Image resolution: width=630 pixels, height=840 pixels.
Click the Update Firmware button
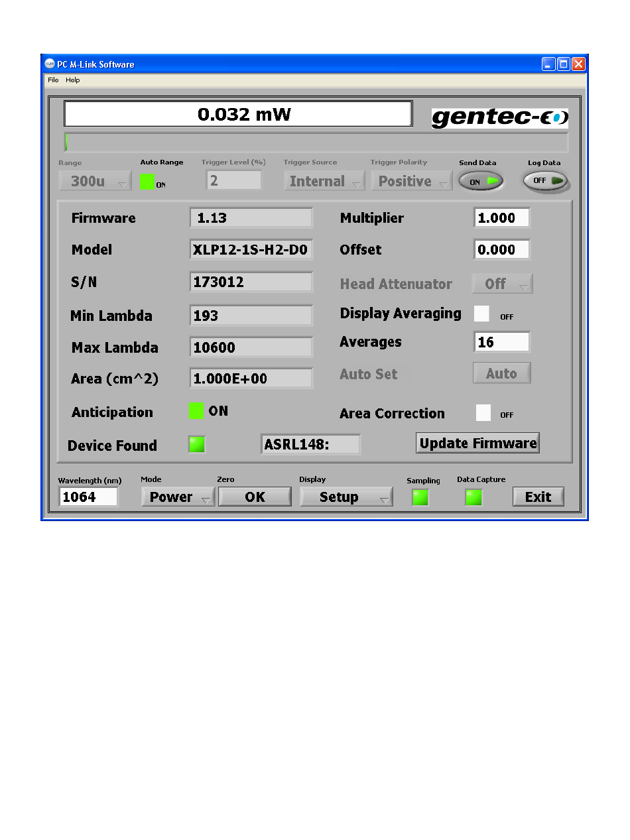[478, 443]
